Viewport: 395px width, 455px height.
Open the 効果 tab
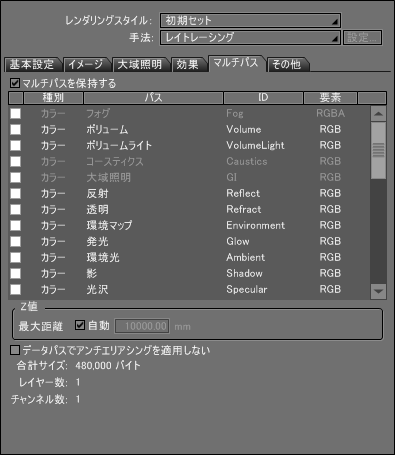click(188, 64)
